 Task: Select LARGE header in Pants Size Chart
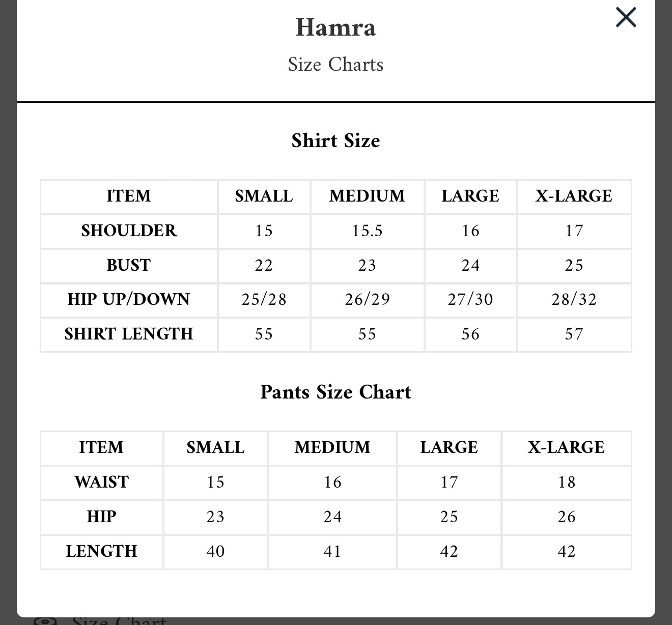tap(449, 448)
